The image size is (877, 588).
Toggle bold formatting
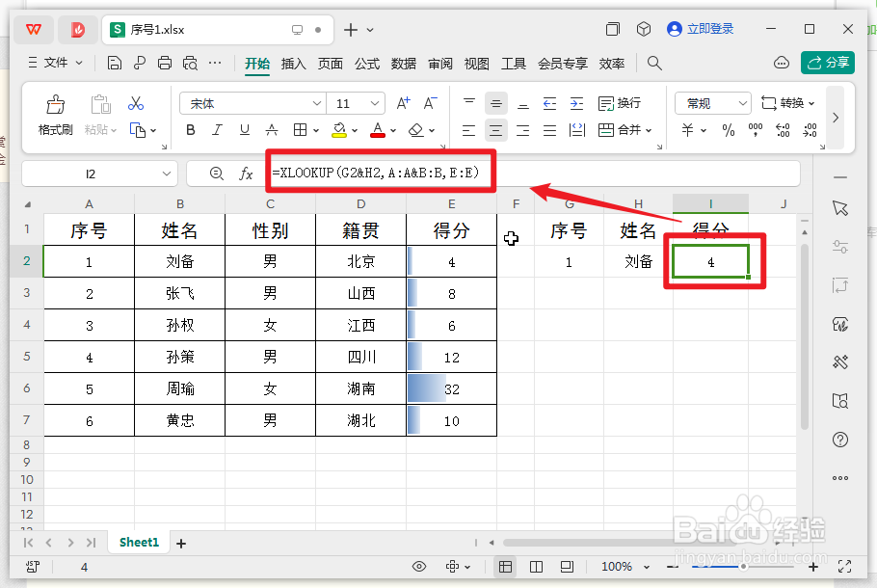click(190, 130)
